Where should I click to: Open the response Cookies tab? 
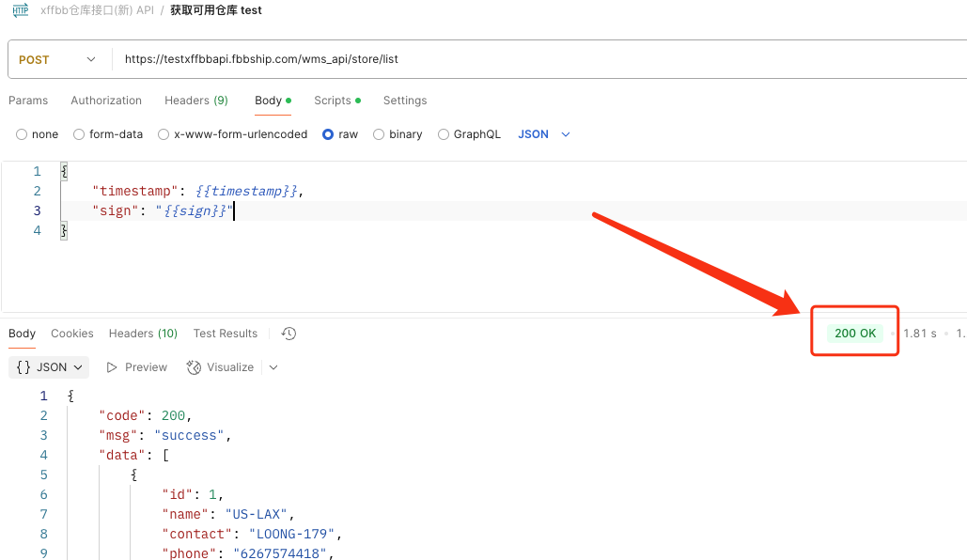pos(72,334)
